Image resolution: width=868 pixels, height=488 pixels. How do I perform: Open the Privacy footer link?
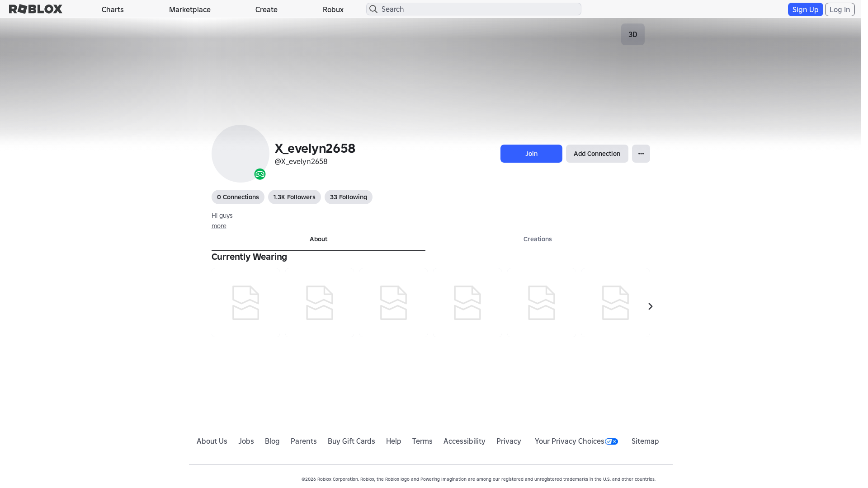click(x=509, y=441)
